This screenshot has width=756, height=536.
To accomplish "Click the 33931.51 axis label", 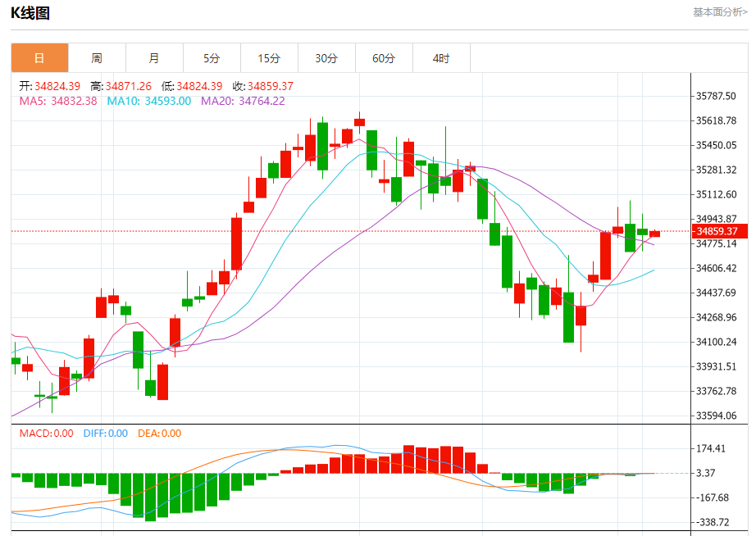I will tap(716, 366).
